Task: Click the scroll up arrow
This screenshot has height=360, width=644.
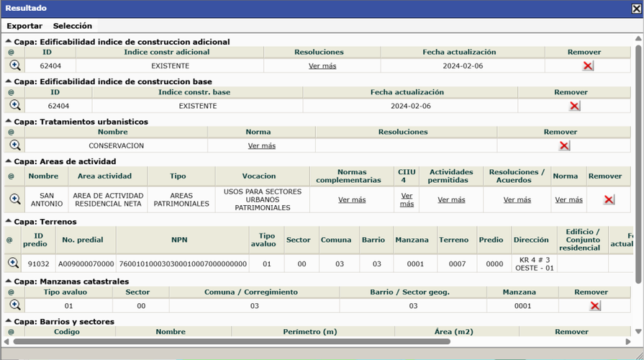Action: point(638,38)
